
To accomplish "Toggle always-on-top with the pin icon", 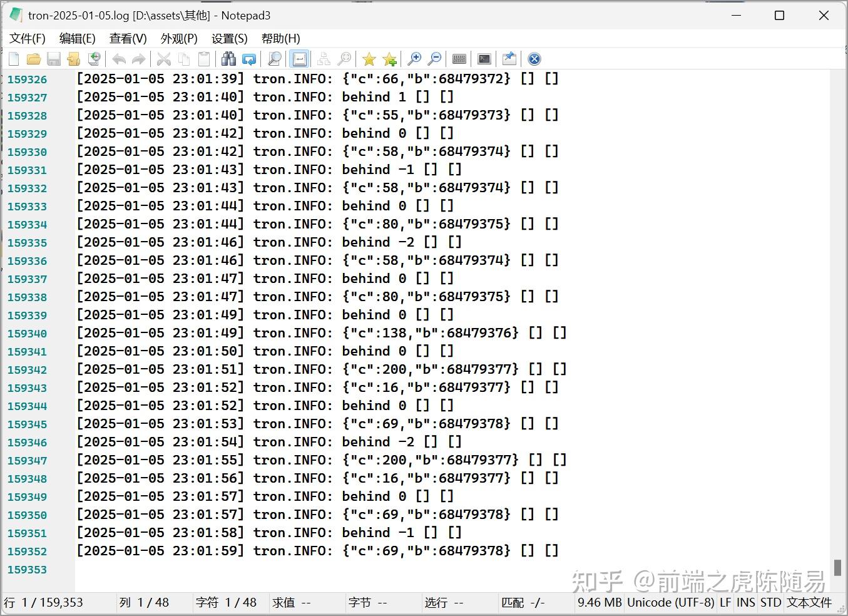I will click(509, 59).
